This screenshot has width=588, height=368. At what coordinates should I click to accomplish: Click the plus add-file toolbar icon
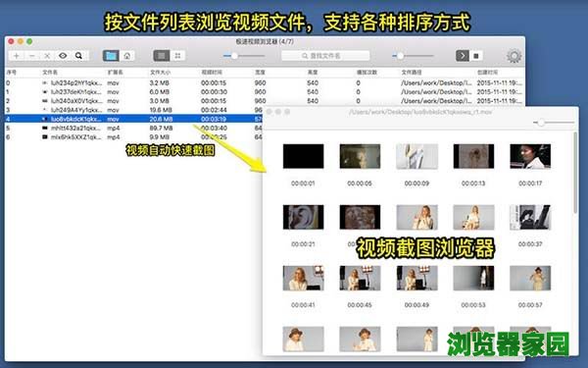tap(17, 56)
